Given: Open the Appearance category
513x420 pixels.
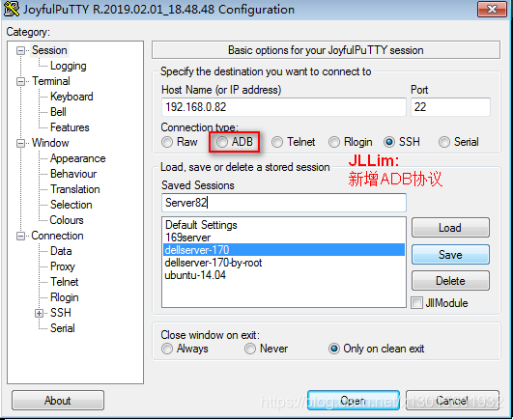Looking at the screenshot, I should click(78, 158).
